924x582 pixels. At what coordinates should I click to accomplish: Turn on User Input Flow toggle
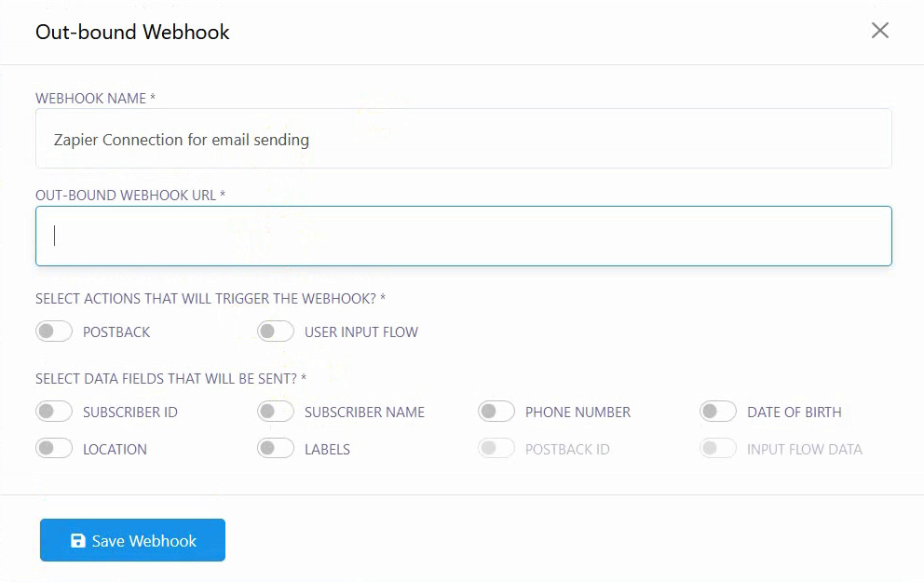coord(276,332)
